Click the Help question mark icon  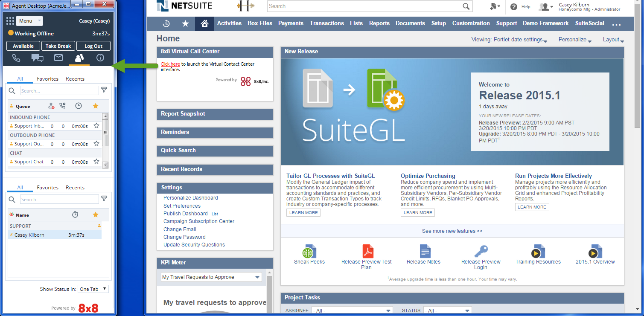point(514,7)
